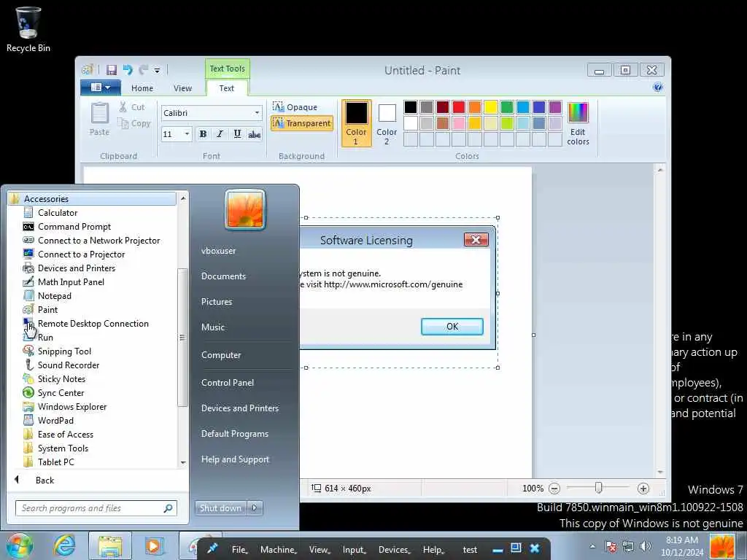
Task: Collapse the Accessories folder in Start menu
Action: click(93, 198)
